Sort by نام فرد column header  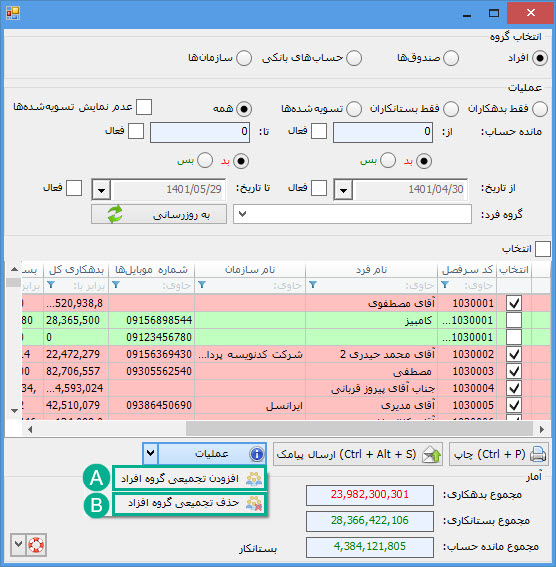click(x=371, y=270)
